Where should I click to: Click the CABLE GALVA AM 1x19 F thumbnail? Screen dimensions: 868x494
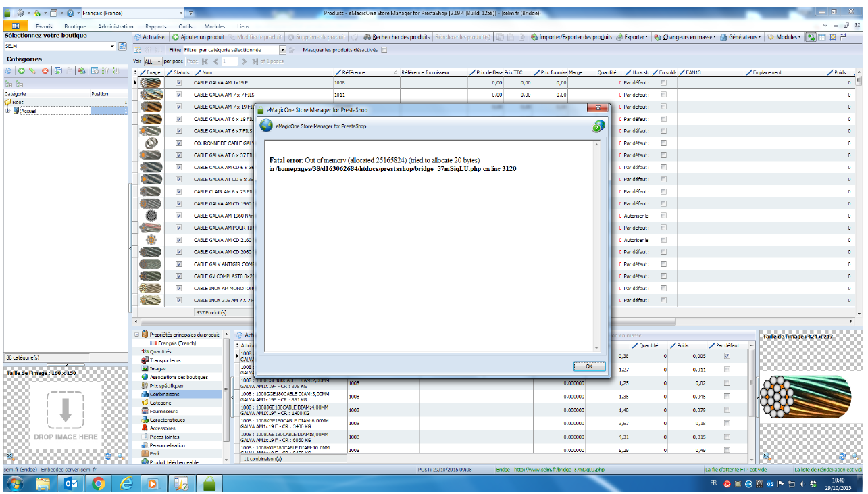151,82
